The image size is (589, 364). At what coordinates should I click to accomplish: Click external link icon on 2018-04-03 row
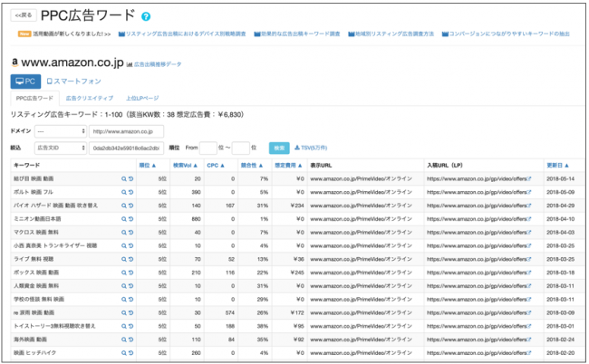point(529,233)
